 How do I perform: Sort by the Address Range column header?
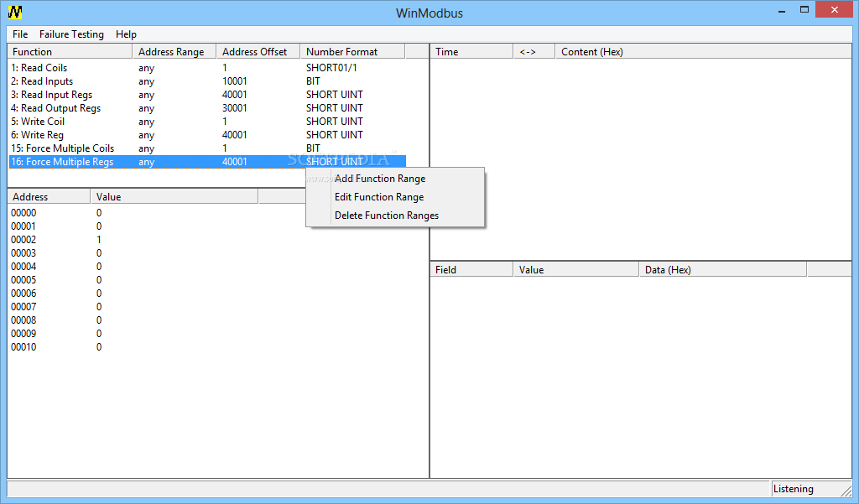coord(174,51)
